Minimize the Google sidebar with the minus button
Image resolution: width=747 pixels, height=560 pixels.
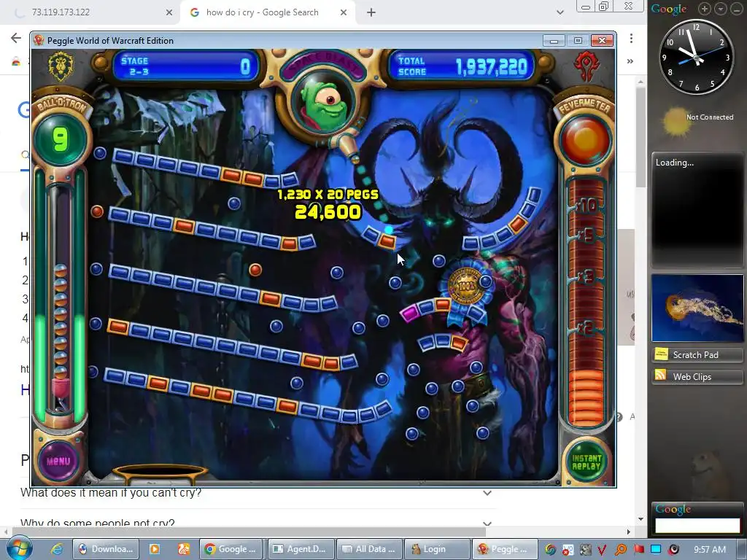(x=737, y=9)
